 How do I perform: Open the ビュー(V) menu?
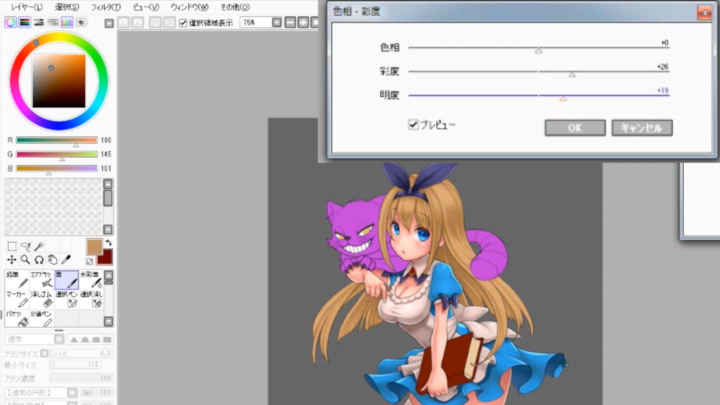coord(146,7)
